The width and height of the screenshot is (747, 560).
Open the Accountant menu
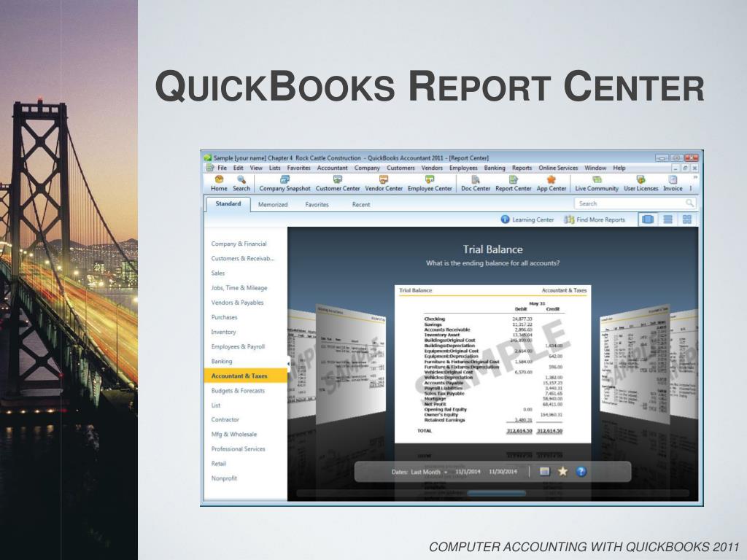[332, 168]
